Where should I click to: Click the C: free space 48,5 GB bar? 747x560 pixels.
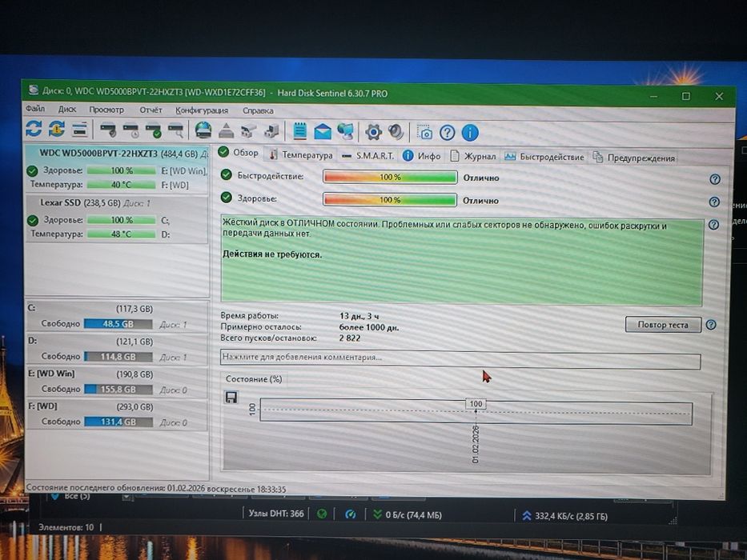tap(118, 324)
